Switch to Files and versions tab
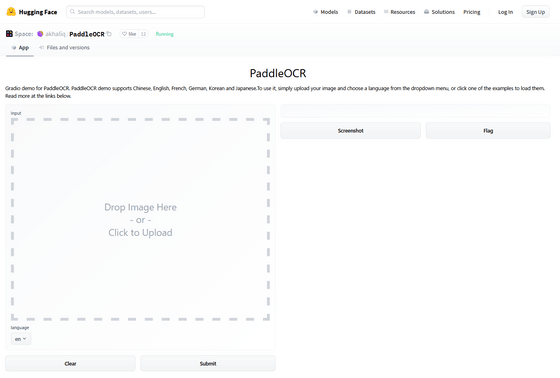 point(64,48)
